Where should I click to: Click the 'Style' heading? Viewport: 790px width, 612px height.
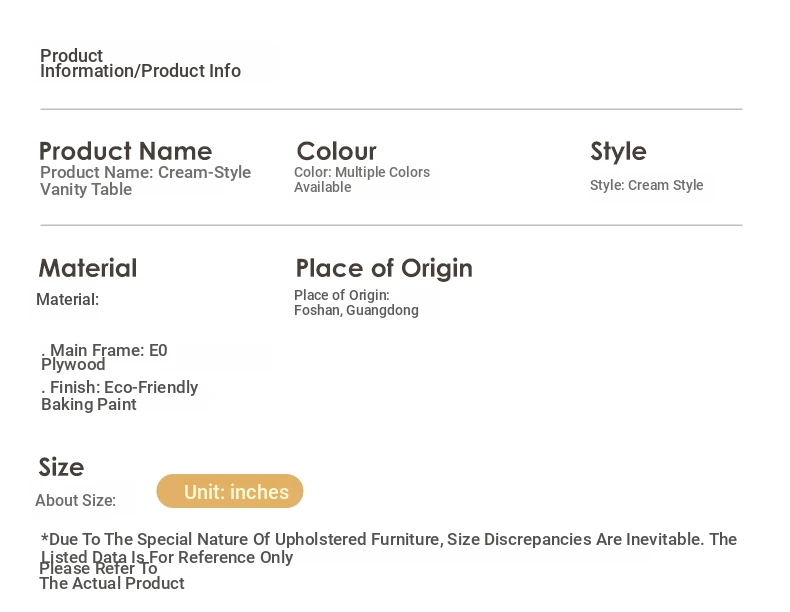pyautogui.click(x=618, y=151)
